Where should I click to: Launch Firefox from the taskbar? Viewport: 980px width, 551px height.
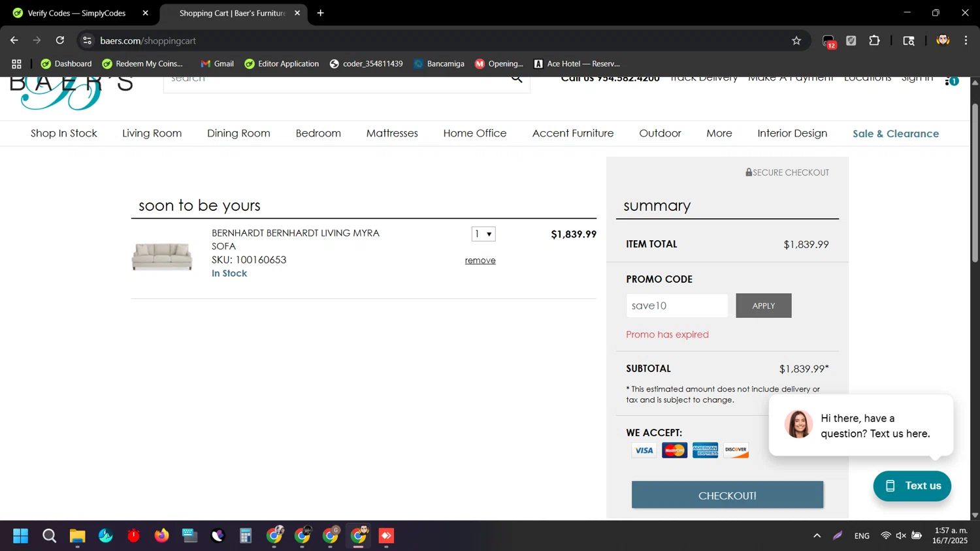161,536
